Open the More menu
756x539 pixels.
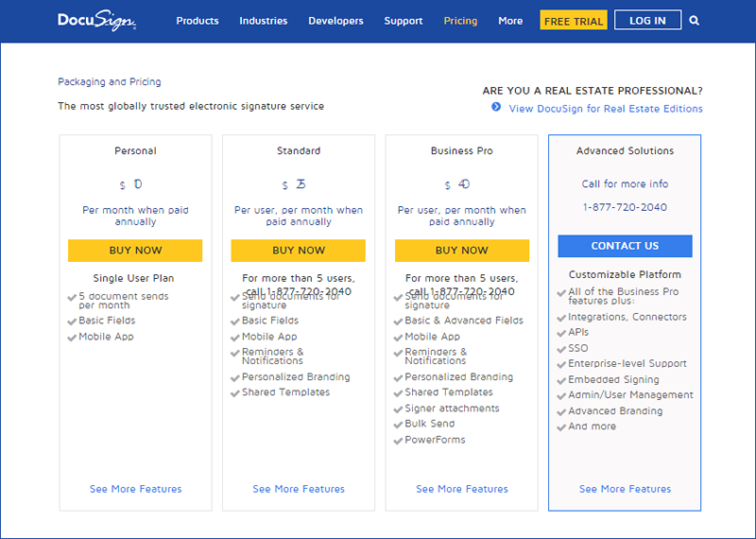coord(510,21)
